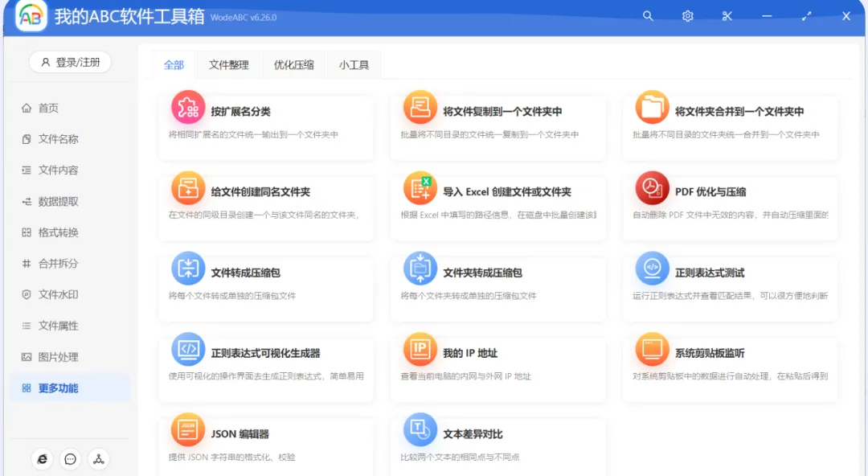Click the 文本差异对比 title text

pyautogui.click(x=473, y=434)
